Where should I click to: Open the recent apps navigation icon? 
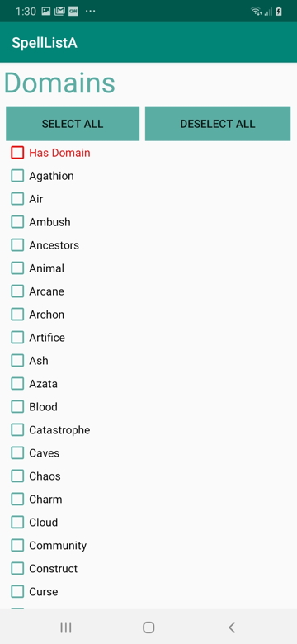[x=66, y=627]
